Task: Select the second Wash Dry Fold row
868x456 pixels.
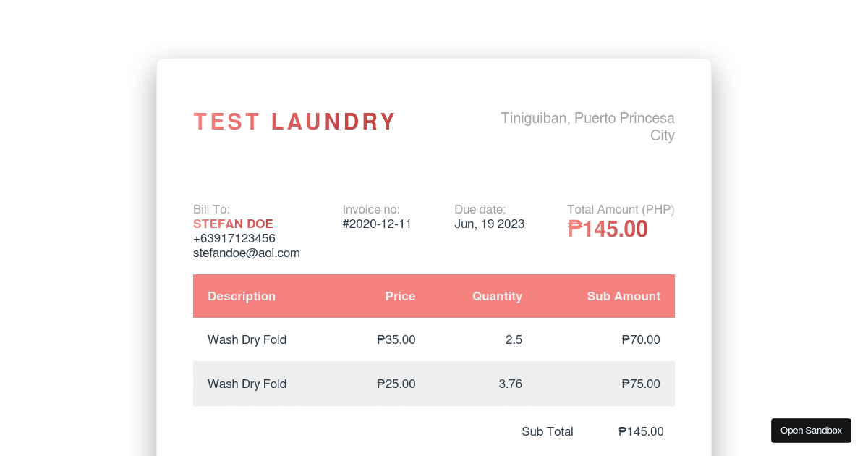Action: pyautogui.click(x=247, y=384)
